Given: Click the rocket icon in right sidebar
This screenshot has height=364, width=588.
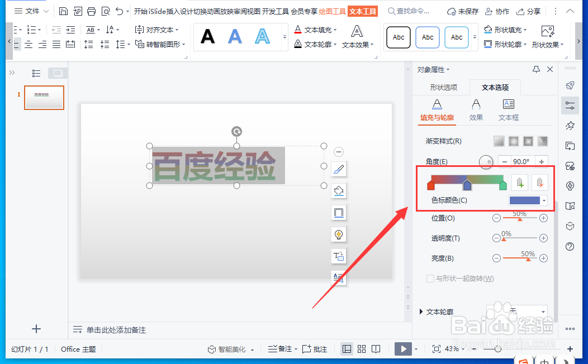Looking at the screenshot, I should tap(570, 85).
